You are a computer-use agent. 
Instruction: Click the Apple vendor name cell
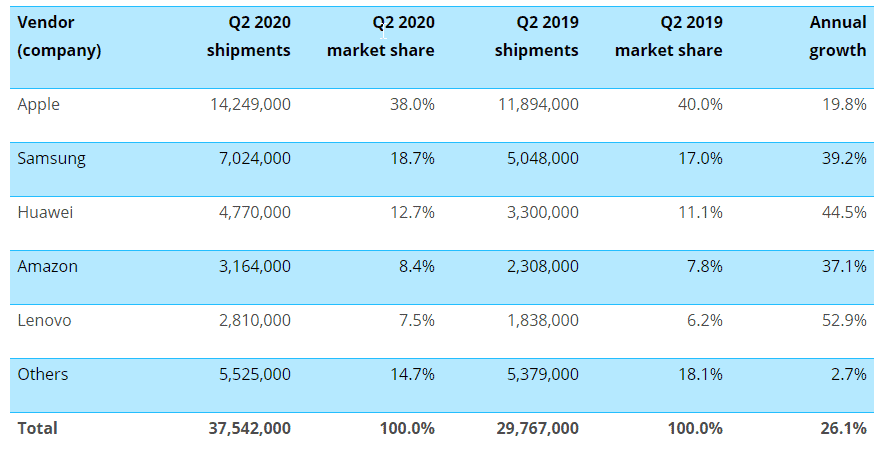point(38,104)
